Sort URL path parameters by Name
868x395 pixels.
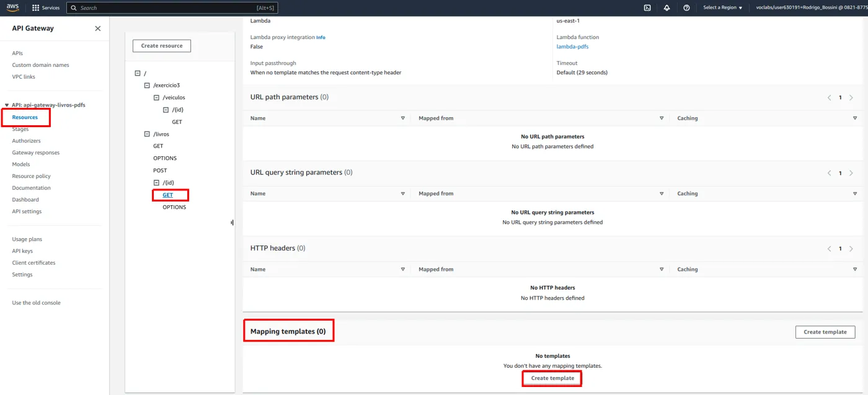point(402,118)
